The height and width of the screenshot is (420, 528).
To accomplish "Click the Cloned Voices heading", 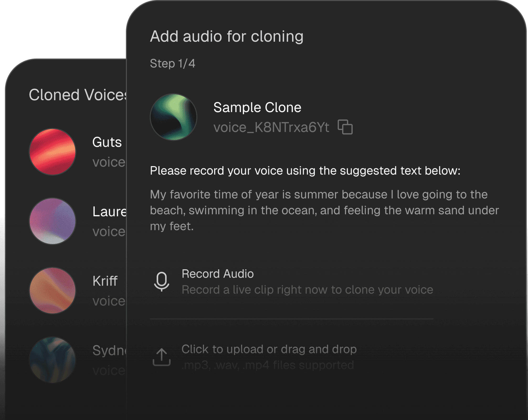I will click(78, 95).
